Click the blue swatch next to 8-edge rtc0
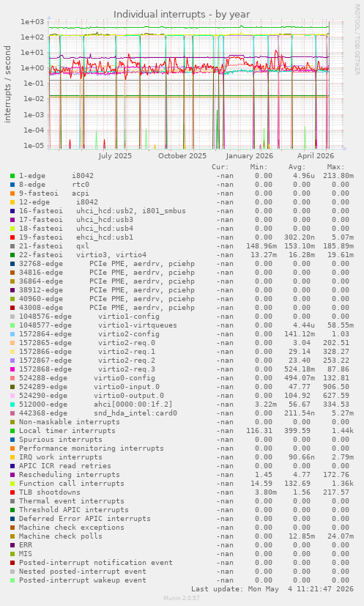 (12, 185)
